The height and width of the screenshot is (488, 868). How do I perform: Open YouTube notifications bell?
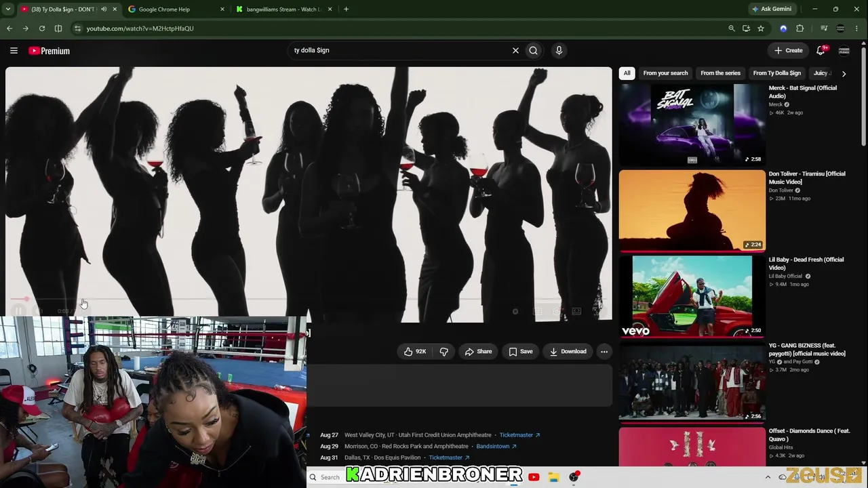[821, 50]
